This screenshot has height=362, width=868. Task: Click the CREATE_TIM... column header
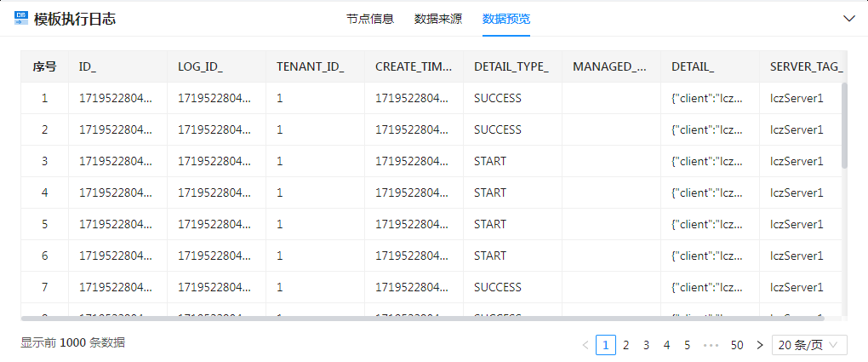click(412, 66)
